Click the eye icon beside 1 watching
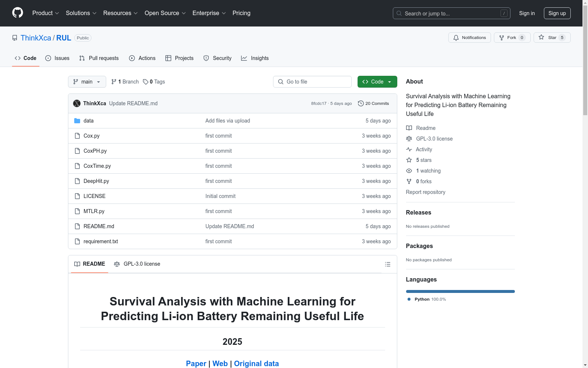 tap(409, 171)
